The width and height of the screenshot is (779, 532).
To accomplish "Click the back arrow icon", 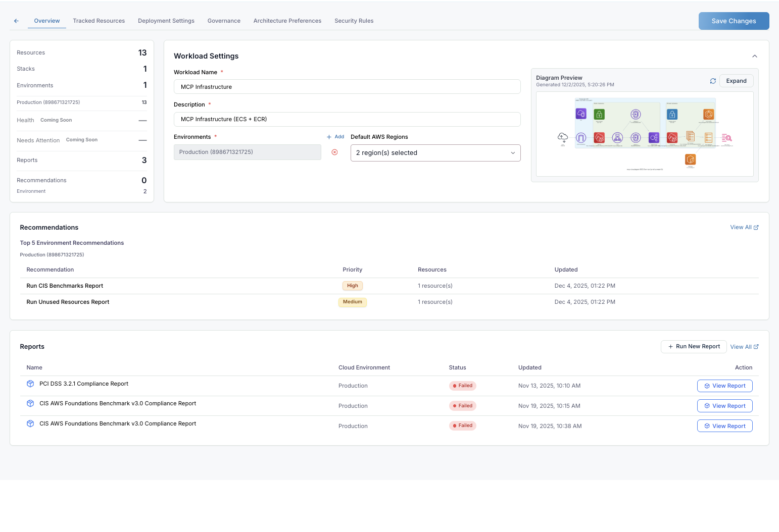I will 16,21.
